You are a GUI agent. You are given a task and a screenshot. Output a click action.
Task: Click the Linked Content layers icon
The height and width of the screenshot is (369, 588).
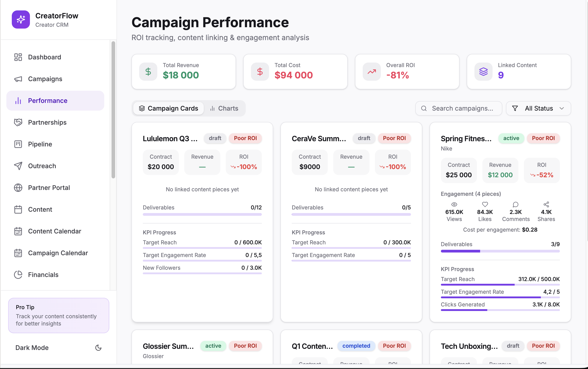483,71
